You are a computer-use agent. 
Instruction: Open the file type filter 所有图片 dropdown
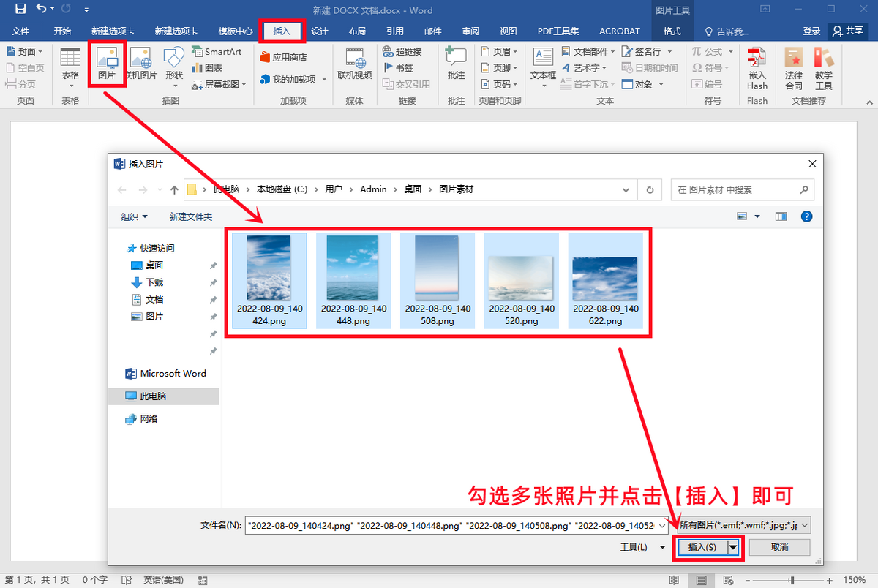coord(743,524)
